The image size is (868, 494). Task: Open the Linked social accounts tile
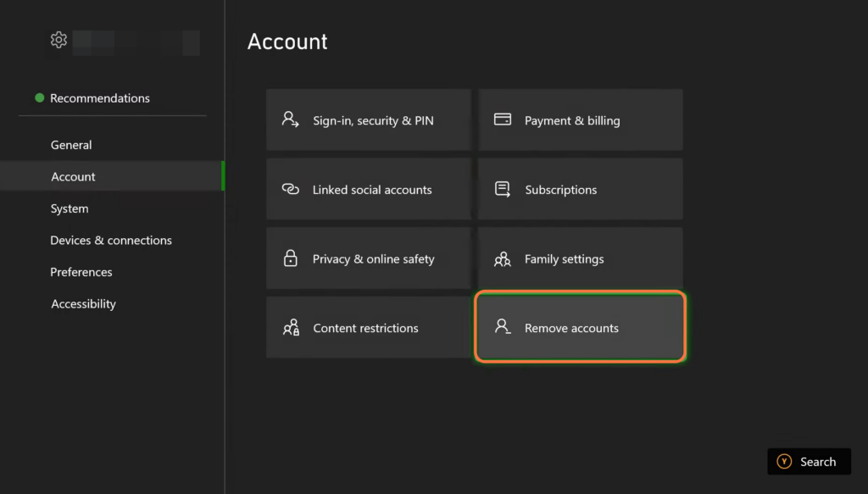(x=369, y=189)
